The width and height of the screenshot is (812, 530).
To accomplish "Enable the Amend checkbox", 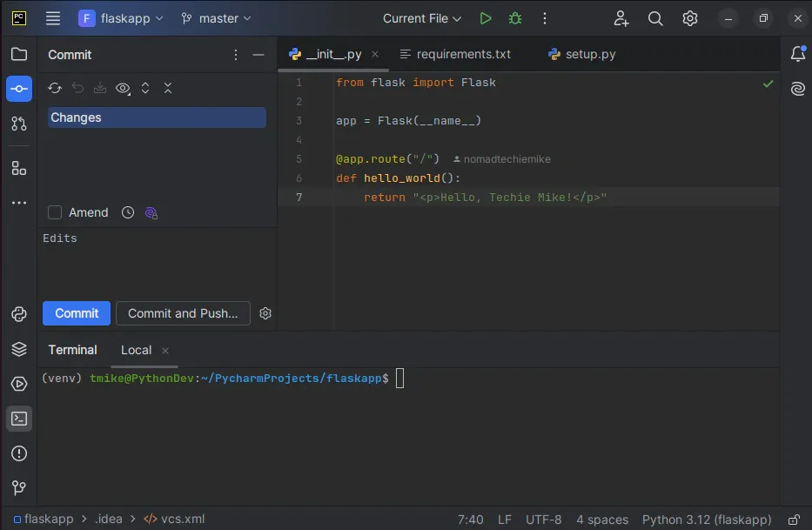I will (55, 212).
